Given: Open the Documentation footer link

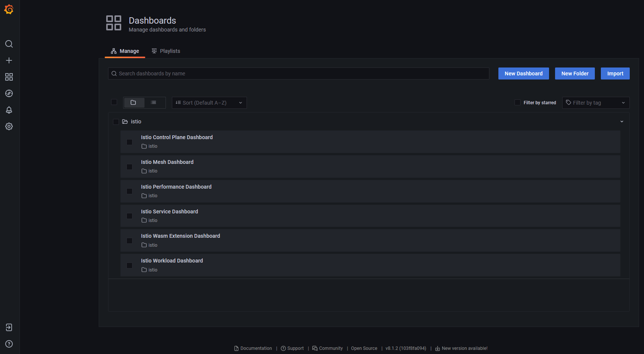Looking at the screenshot, I should [253, 348].
